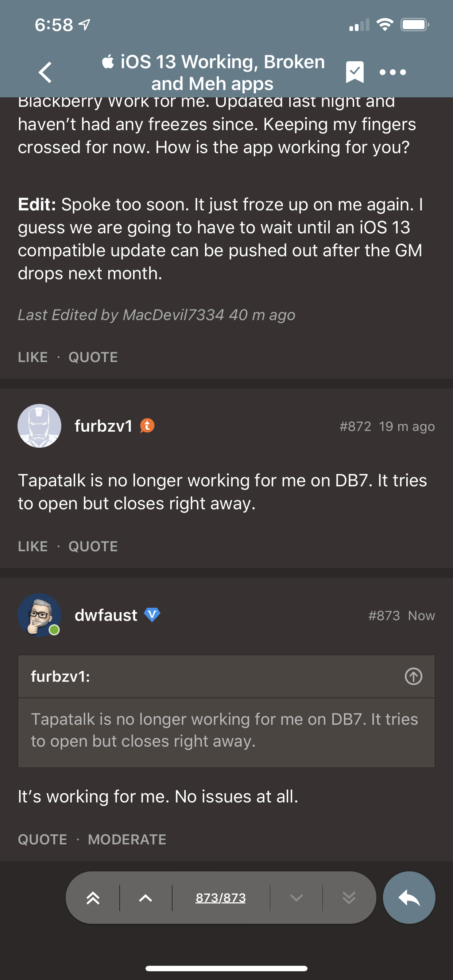Image resolution: width=453 pixels, height=980 pixels.
Task: Open the 873/873 page selector
Action: click(221, 898)
